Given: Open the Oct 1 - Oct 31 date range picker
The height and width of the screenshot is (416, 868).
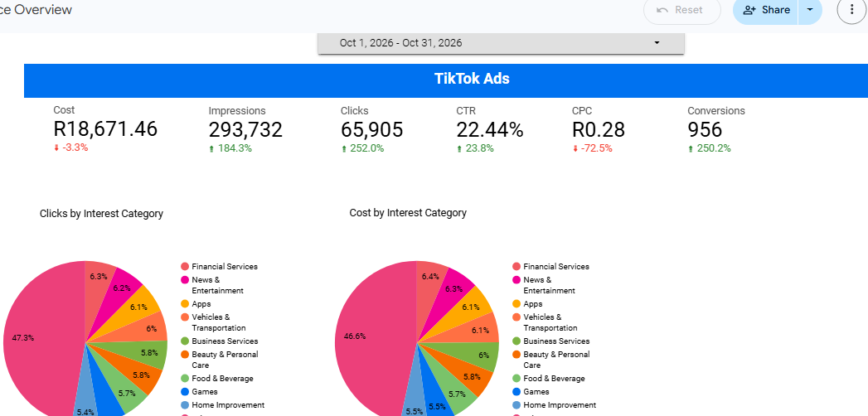Looking at the screenshot, I should coord(501,43).
